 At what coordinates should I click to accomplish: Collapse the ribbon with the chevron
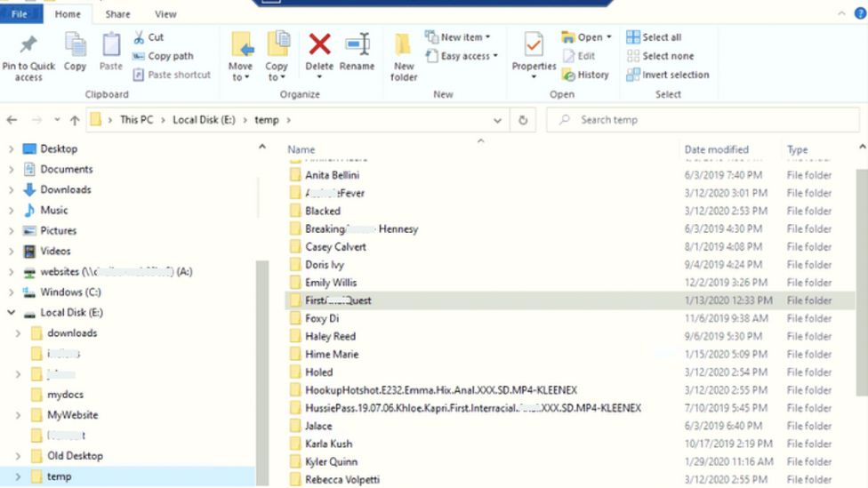click(841, 13)
